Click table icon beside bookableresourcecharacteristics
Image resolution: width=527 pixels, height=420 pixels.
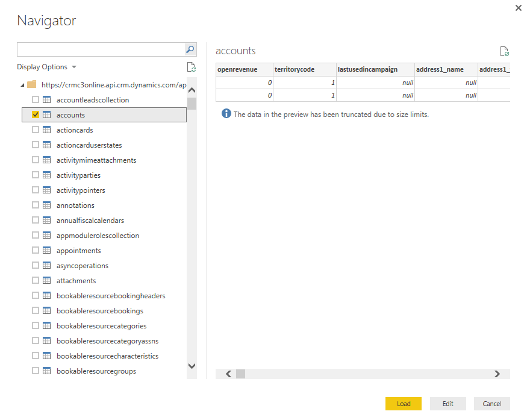[47, 356]
